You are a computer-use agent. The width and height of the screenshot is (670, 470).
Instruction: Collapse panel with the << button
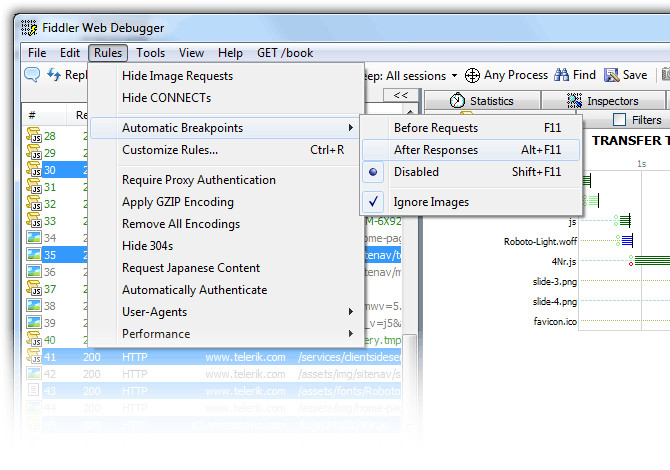(400, 95)
